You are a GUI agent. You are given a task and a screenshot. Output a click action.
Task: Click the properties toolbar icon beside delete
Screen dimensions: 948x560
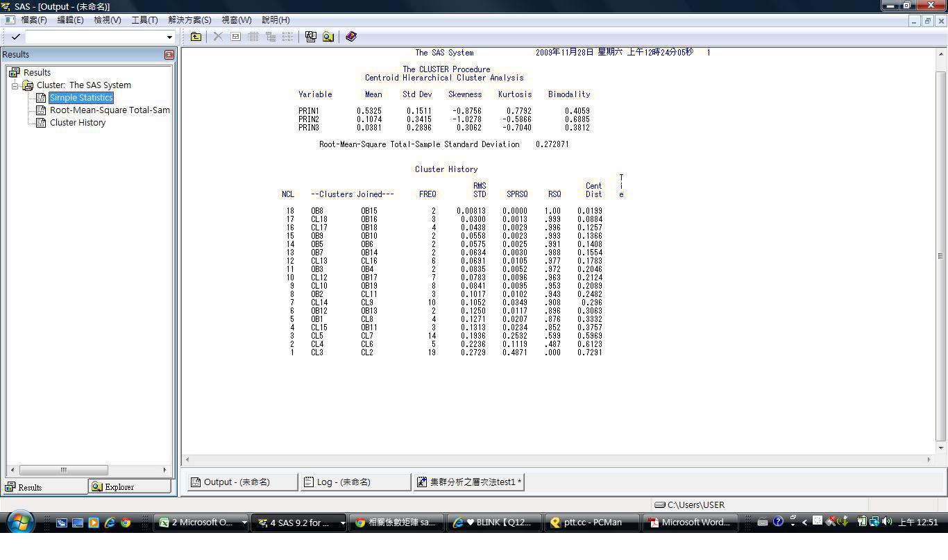point(236,37)
